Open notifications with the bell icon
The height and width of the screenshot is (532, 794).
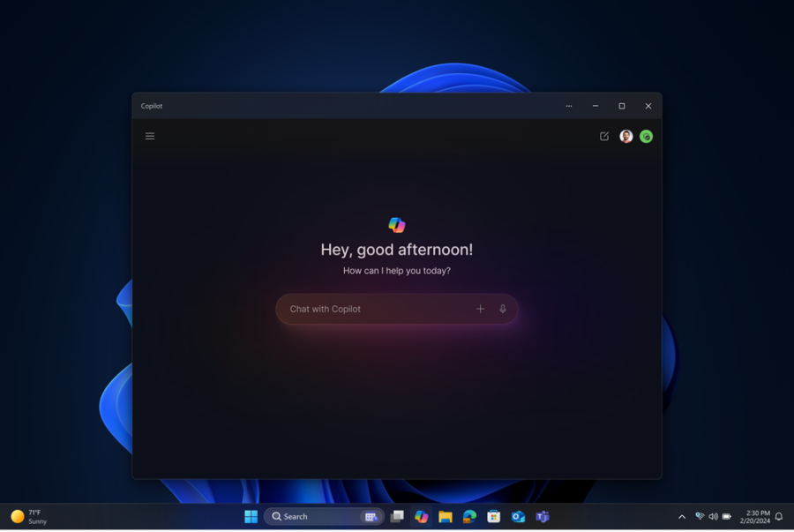[x=778, y=516]
